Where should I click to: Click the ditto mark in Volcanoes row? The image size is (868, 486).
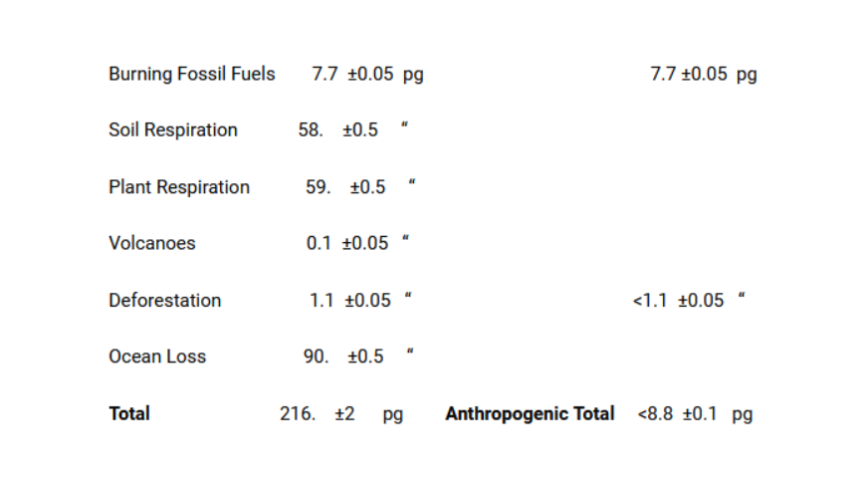[406, 240]
